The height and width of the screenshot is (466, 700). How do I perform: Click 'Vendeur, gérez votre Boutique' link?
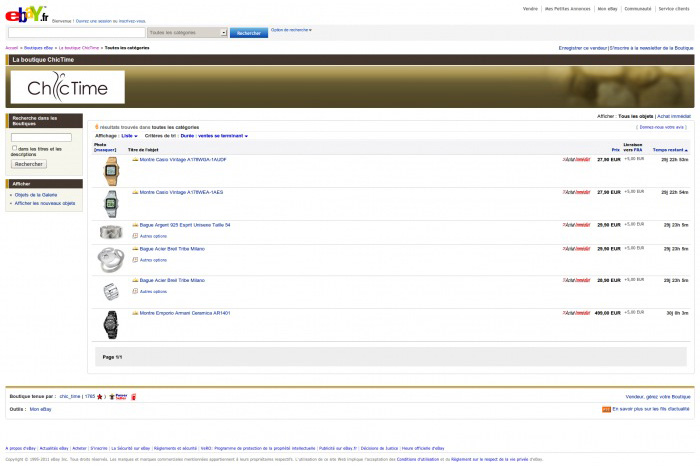tap(658, 396)
